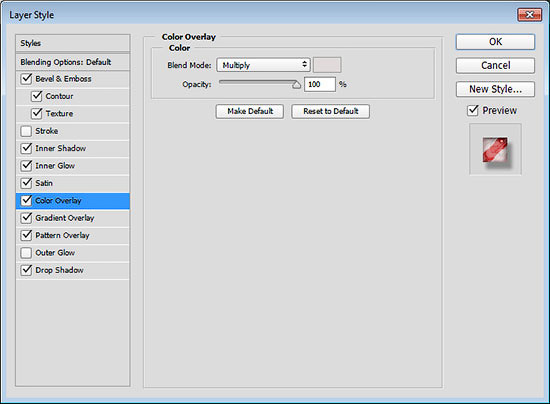Toggle the Drop Shadow checkbox
The height and width of the screenshot is (404, 550).
[26, 270]
